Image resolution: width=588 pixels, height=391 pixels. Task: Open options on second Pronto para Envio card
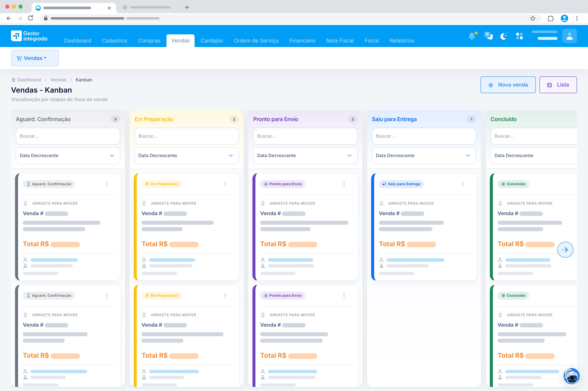pyautogui.click(x=344, y=295)
